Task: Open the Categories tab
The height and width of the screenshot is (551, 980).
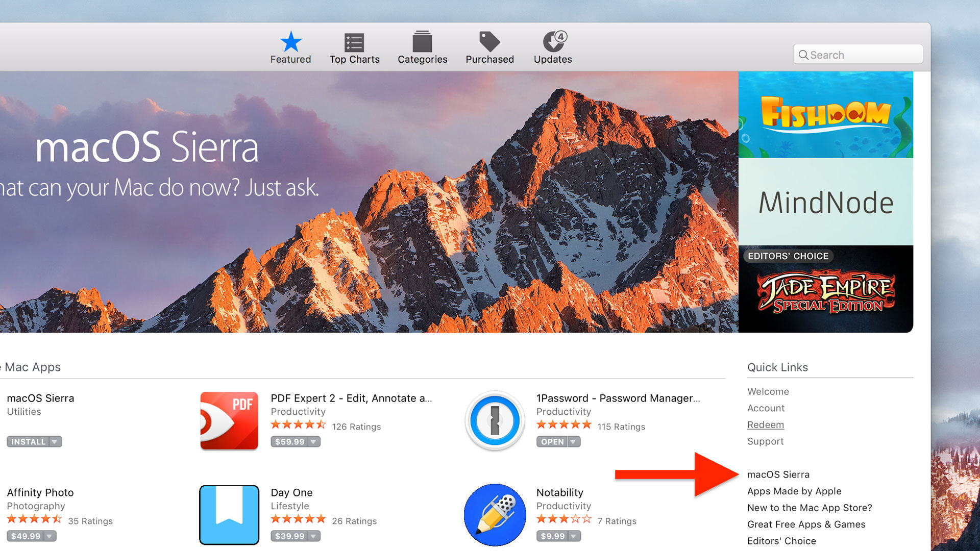Action: pos(422,47)
